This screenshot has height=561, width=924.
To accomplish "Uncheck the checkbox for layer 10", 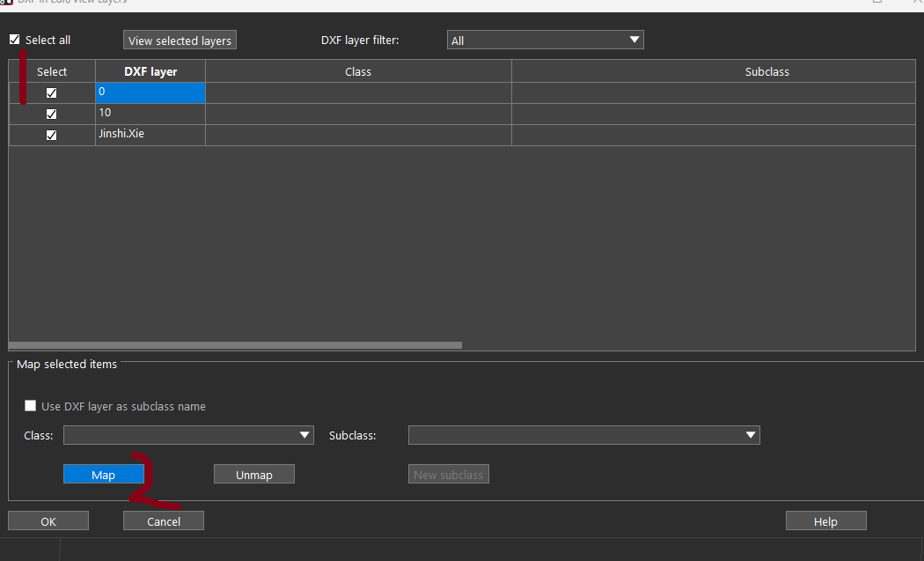I will (51, 114).
